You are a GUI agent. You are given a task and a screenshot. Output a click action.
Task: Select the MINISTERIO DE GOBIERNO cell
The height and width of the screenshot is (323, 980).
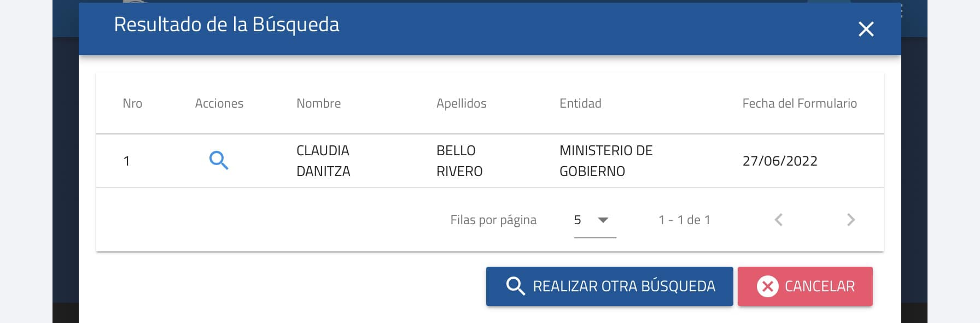606,161
